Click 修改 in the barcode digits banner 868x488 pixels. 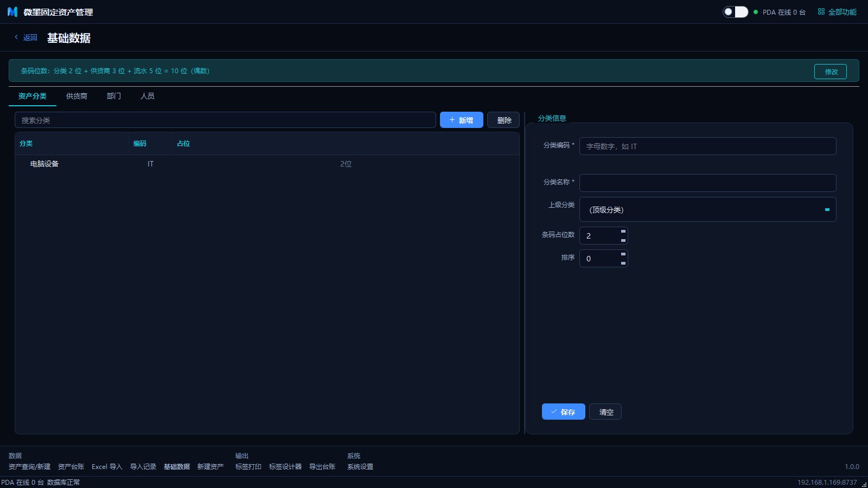[x=831, y=71]
